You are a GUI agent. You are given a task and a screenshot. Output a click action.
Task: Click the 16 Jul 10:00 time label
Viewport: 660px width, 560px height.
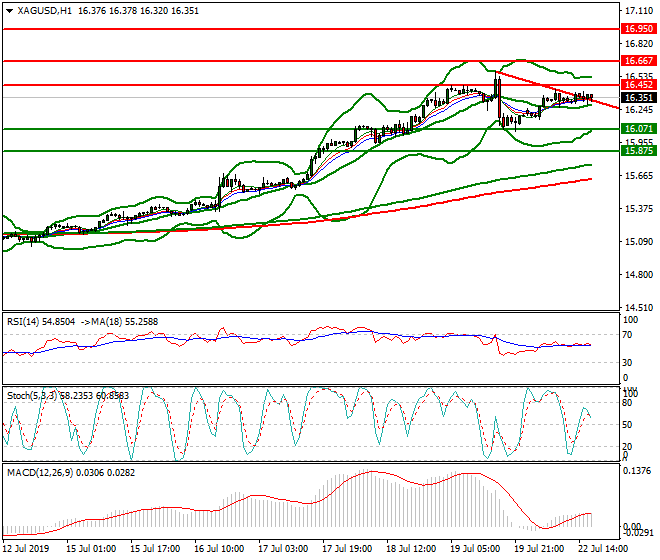tap(219, 549)
